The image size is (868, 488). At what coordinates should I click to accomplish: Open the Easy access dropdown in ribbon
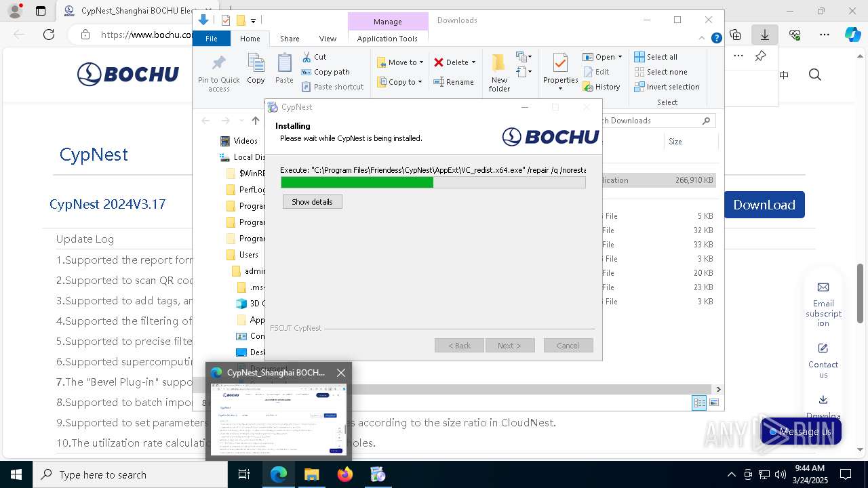click(524, 72)
